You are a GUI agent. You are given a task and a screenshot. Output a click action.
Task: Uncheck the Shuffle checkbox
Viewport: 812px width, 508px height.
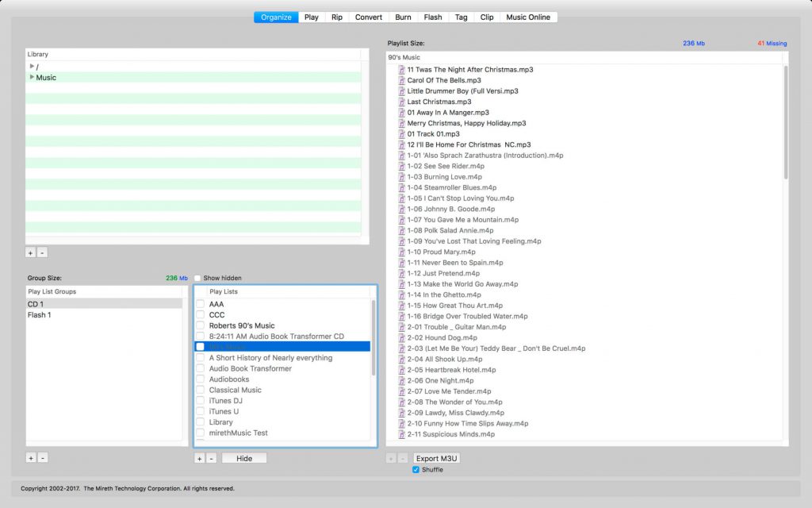416,469
